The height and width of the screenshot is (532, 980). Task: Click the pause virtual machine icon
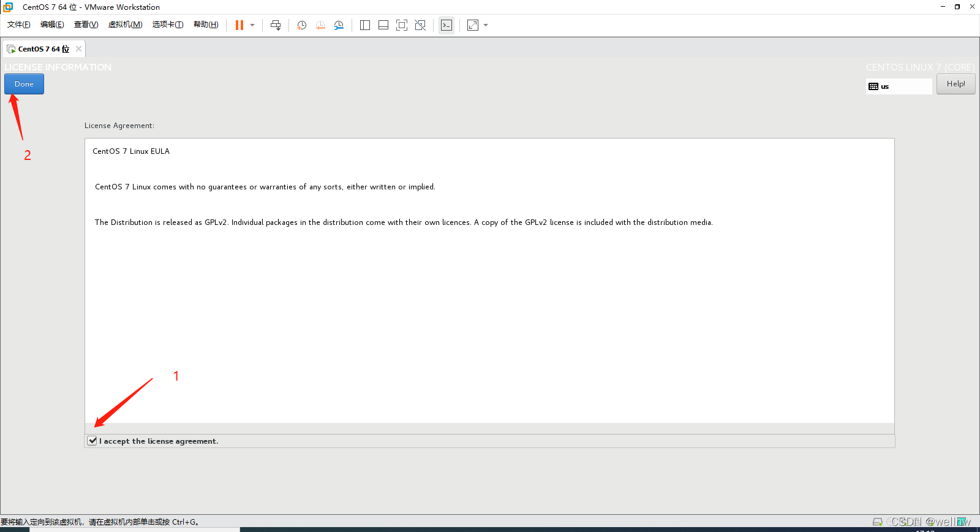(239, 25)
